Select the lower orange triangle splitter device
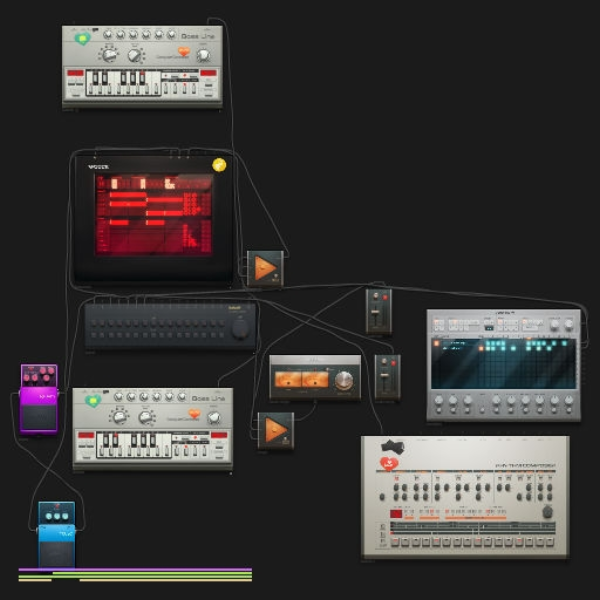This screenshot has width=600, height=600. click(276, 430)
